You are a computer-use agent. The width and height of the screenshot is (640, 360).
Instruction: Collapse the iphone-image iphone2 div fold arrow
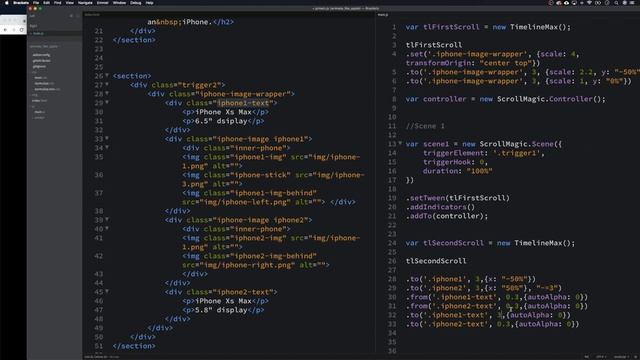coord(107,219)
